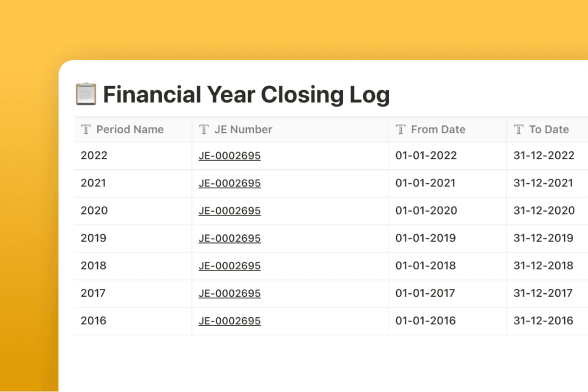Open JE-0002695 link in 2021 row

(230, 183)
